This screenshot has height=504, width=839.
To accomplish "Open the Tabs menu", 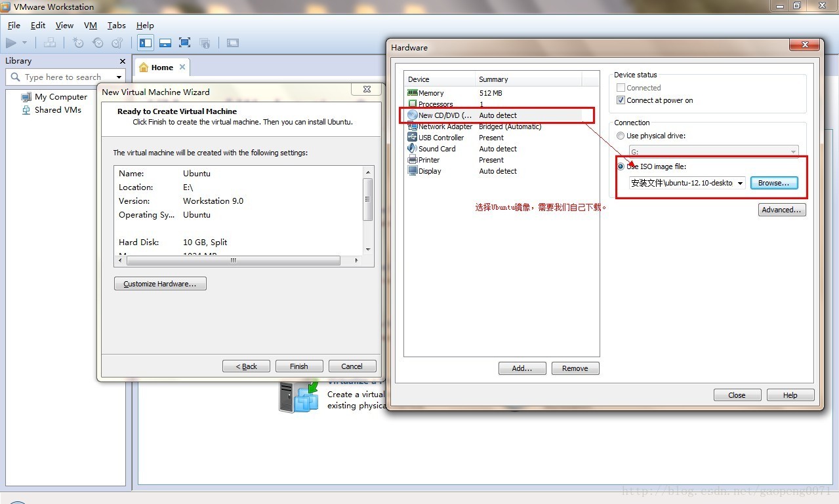I will [x=117, y=26].
